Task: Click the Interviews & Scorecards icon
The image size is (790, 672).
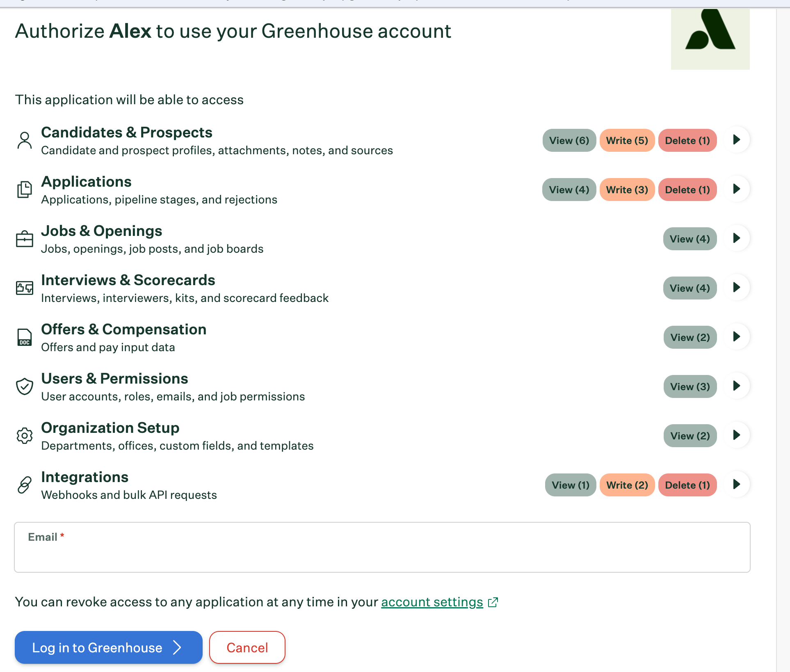Action: coord(25,288)
